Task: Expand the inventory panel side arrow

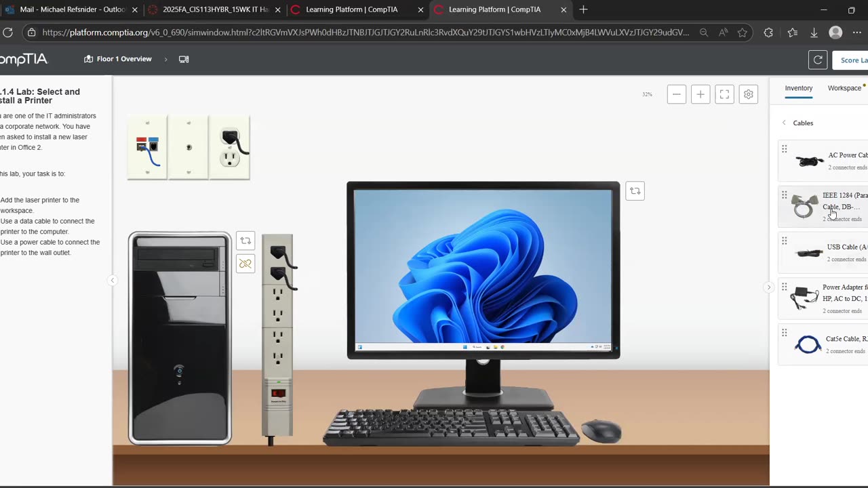Action: coord(768,287)
